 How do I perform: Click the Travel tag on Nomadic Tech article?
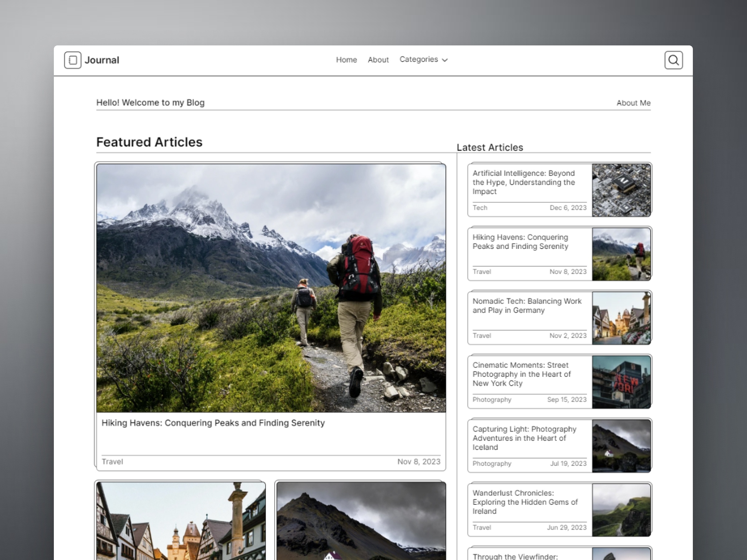[x=482, y=335]
